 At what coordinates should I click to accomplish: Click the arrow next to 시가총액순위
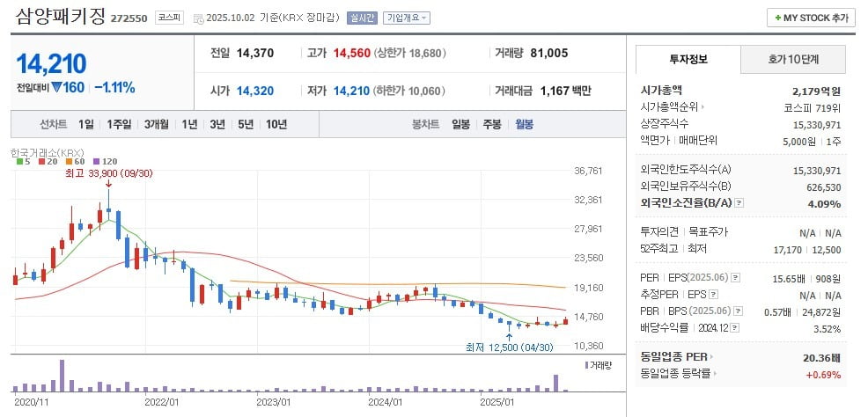coord(703,107)
